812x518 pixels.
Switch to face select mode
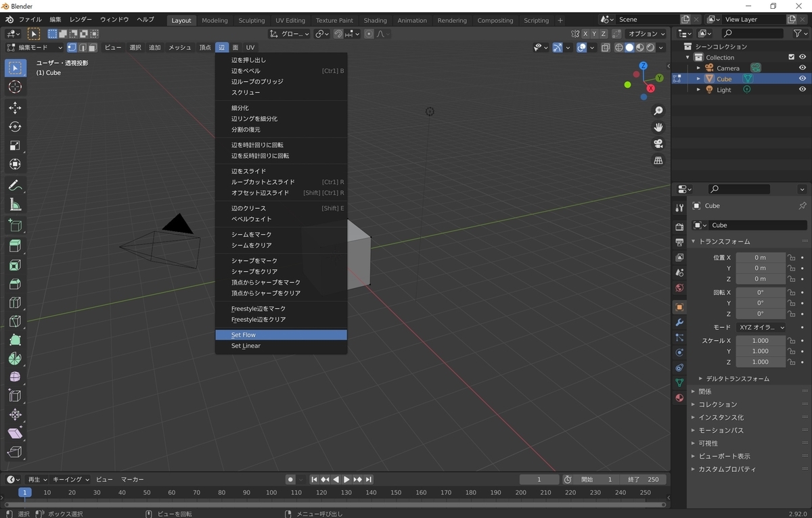coord(93,47)
